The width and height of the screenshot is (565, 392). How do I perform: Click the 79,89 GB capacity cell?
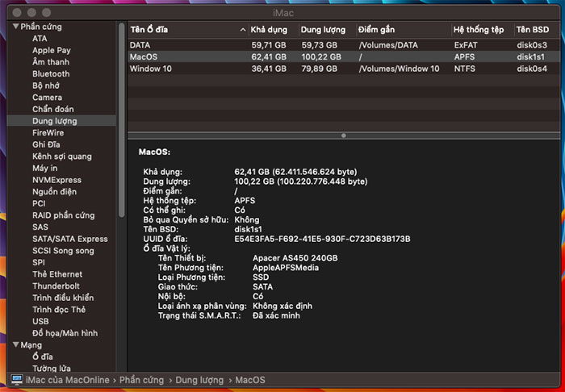[x=320, y=69]
